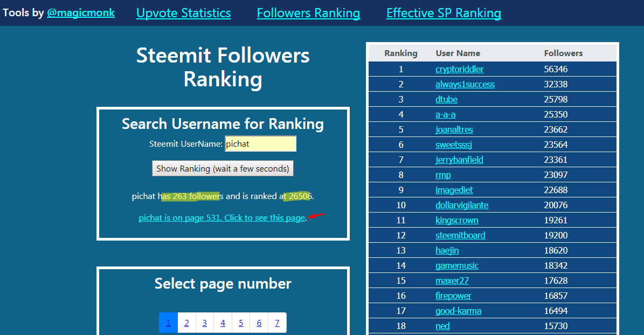Open link to pichat's page 531
This screenshot has width=644, height=335.
(222, 218)
